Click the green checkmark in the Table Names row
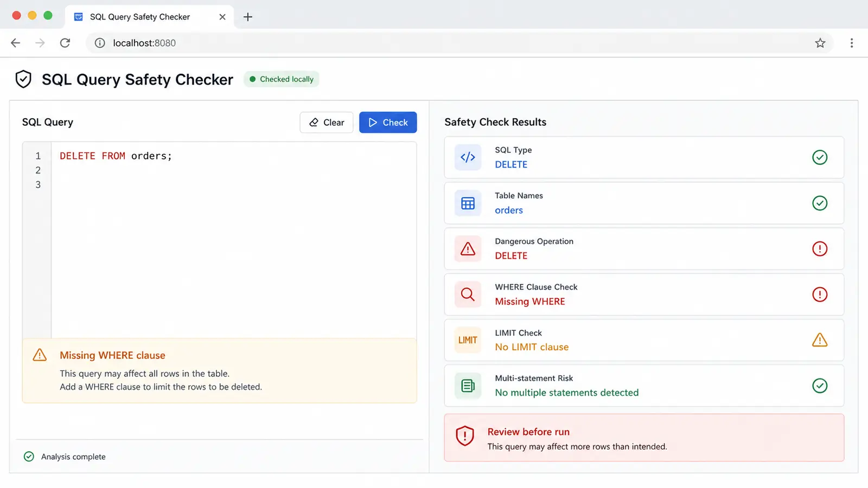868x488 pixels. coord(820,203)
